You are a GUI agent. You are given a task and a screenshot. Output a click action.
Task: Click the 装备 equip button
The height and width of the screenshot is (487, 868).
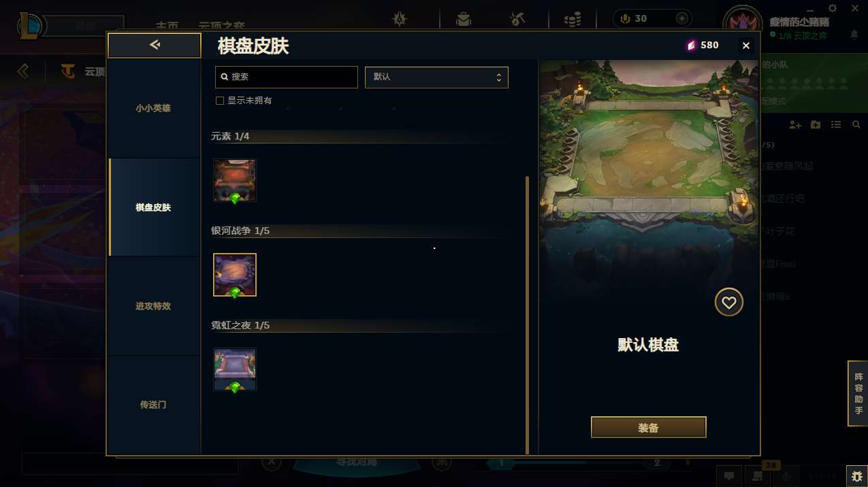click(648, 428)
